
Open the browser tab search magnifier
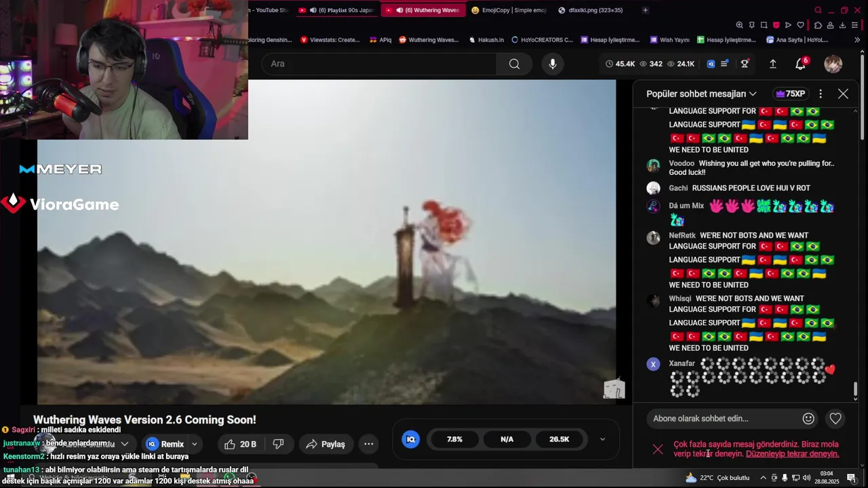pos(818,10)
